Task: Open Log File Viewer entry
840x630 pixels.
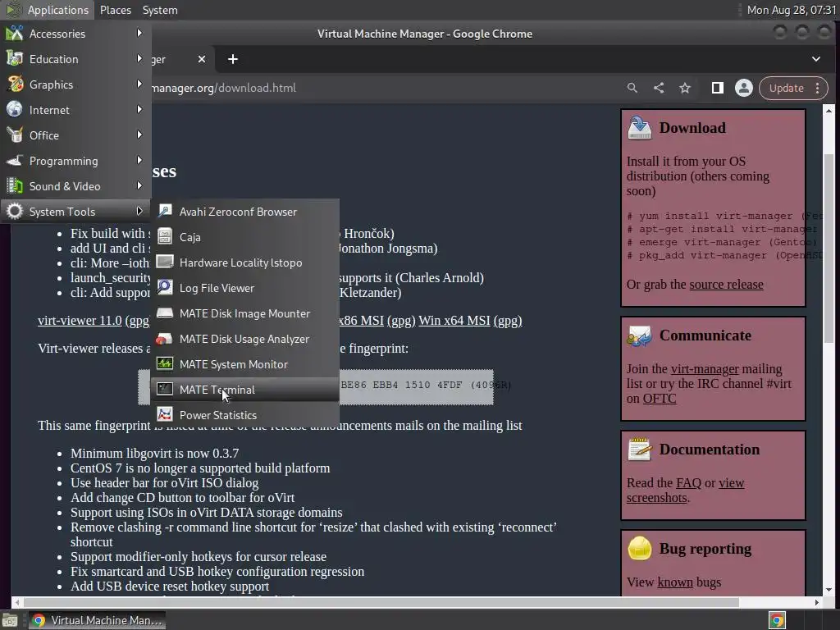Action: 244,288
